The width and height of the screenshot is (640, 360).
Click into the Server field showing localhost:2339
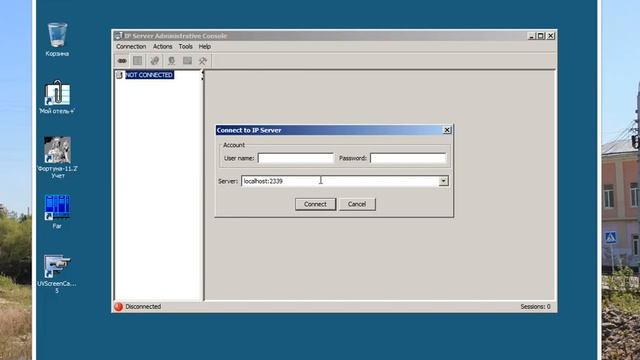click(340, 181)
